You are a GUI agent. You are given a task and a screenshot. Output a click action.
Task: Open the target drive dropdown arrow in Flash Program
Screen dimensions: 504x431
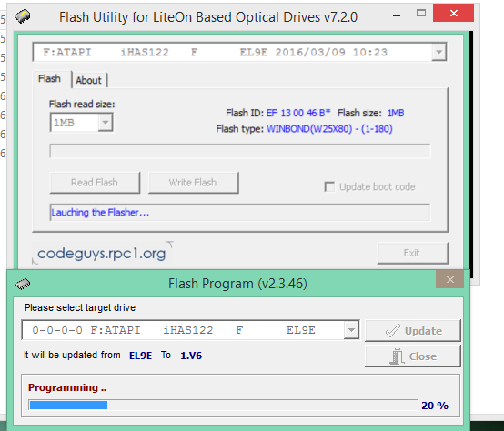[351, 330]
